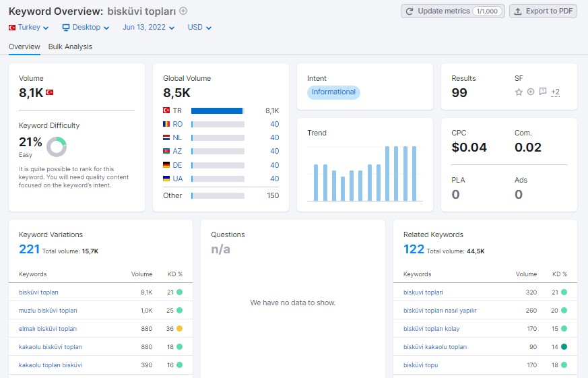Click the Germany flag in Global Volume
This screenshot has height=378, width=588.
(166, 165)
